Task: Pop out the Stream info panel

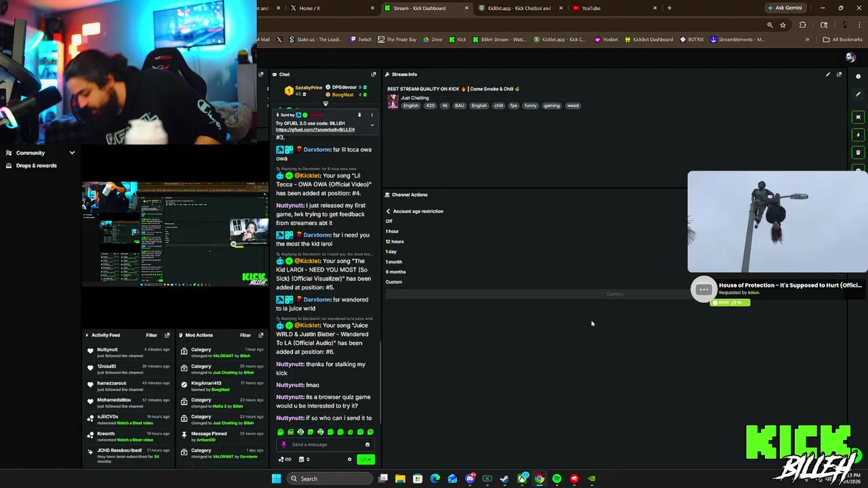Action: [x=839, y=75]
